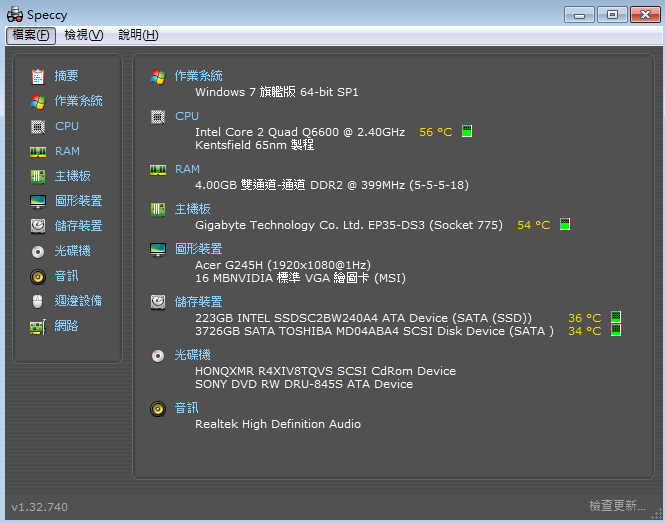This screenshot has width=665, height=523.
Task: Click Intel Core 2 Quad Q6600 text
Action: pyautogui.click(x=300, y=132)
